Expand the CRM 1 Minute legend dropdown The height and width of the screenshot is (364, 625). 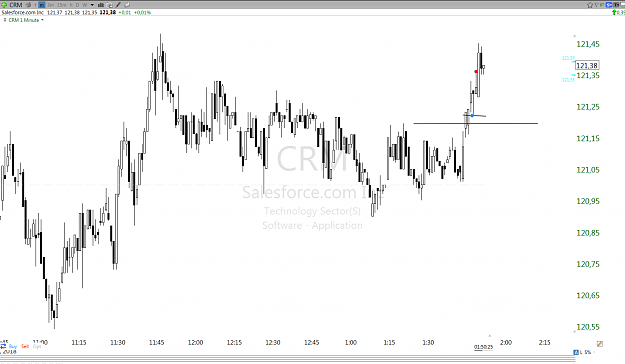pos(42,20)
